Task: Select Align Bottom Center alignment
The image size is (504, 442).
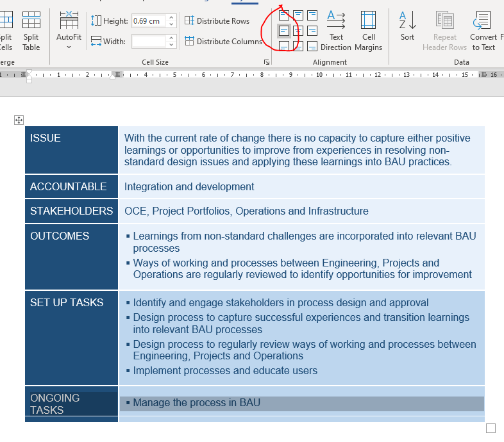Action: click(298, 46)
